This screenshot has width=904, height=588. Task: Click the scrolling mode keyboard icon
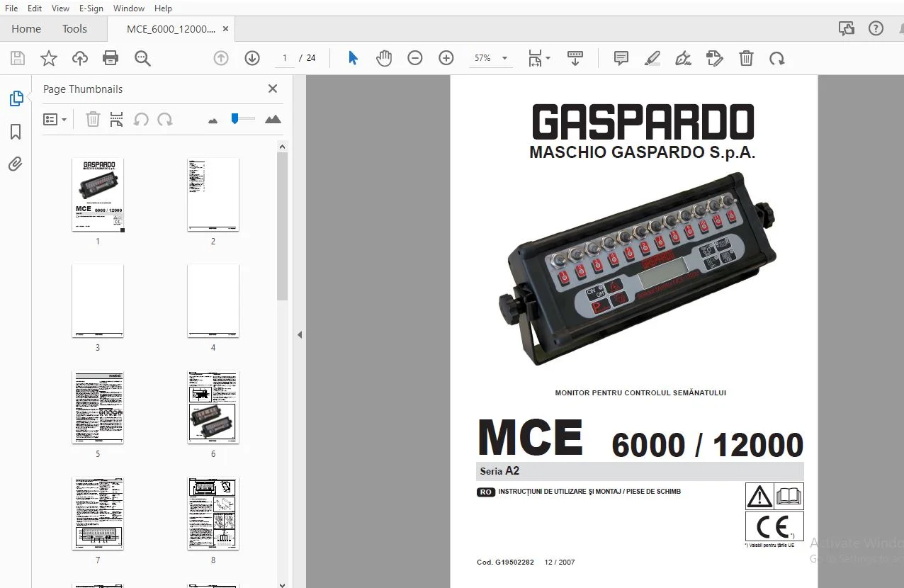[575, 58]
